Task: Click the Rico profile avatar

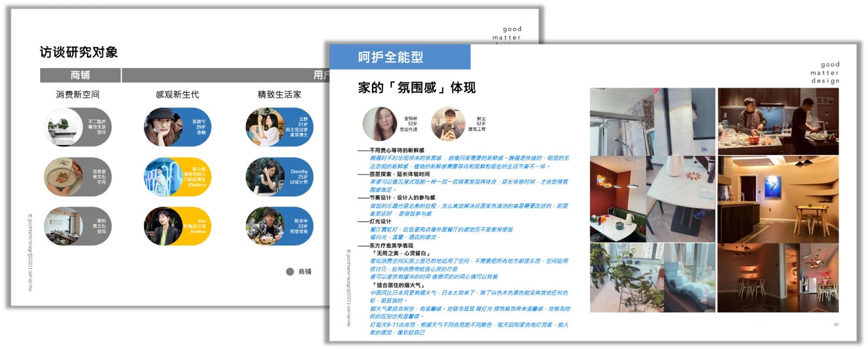Action: (x=162, y=226)
